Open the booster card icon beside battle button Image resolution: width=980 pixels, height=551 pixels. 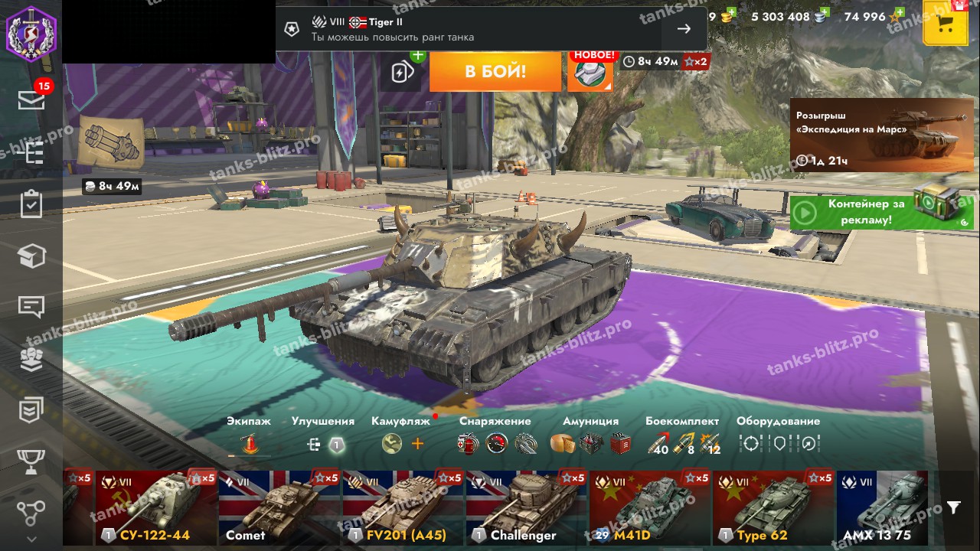tap(403, 72)
